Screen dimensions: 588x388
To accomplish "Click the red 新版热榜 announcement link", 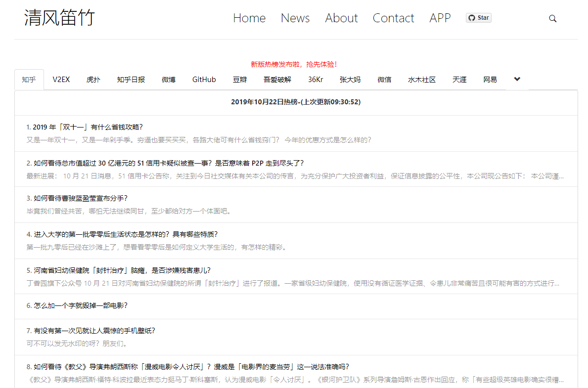I will point(294,64).
